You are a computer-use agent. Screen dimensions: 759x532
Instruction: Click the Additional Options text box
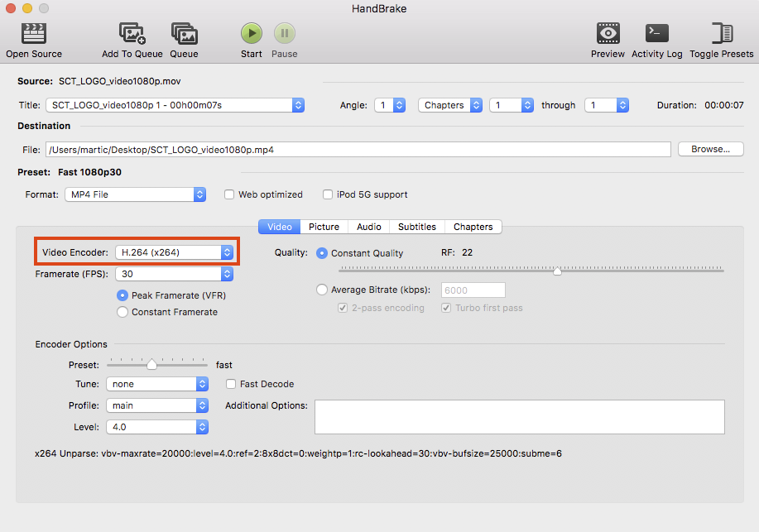[x=520, y=417]
